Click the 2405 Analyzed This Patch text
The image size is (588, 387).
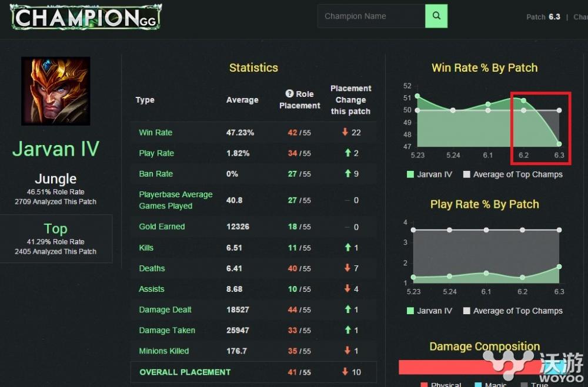click(x=55, y=251)
